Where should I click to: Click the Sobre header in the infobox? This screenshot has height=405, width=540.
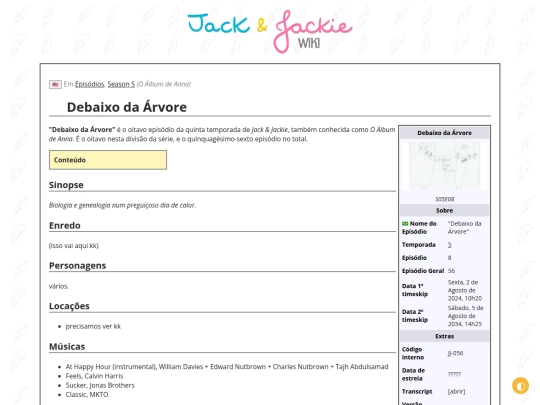tap(444, 210)
